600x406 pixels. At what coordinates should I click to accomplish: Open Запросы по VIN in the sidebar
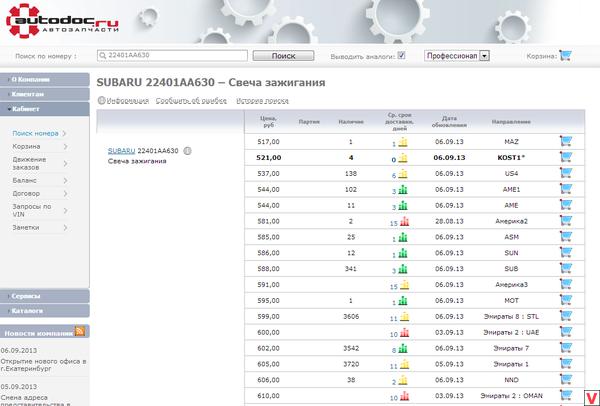[32, 210]
